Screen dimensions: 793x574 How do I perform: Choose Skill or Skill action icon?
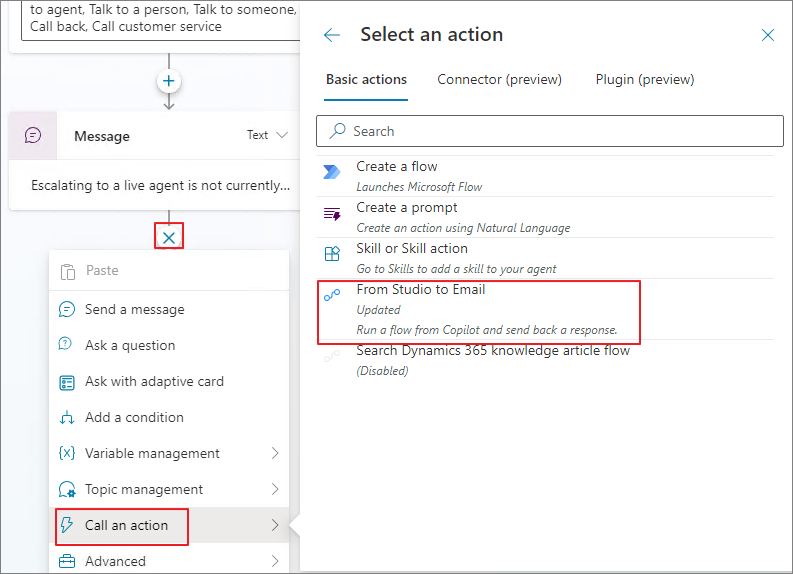[x=332, y=253]
